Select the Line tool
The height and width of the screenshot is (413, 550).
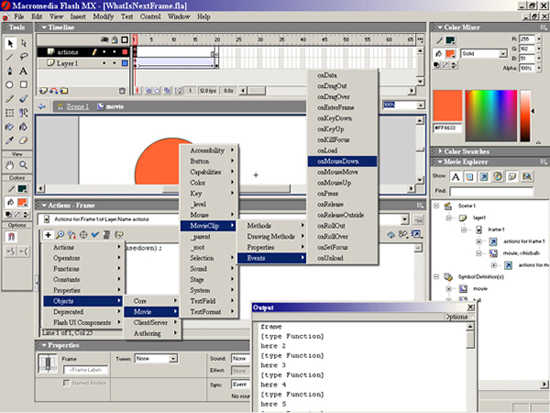[x=10, y=57]
